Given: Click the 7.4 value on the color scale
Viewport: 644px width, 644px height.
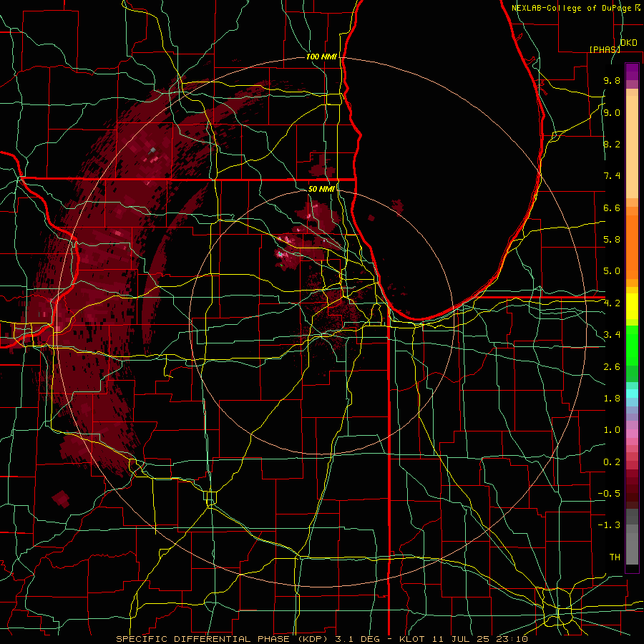Looking at the screenshot, I should click(x=612, y=176).
